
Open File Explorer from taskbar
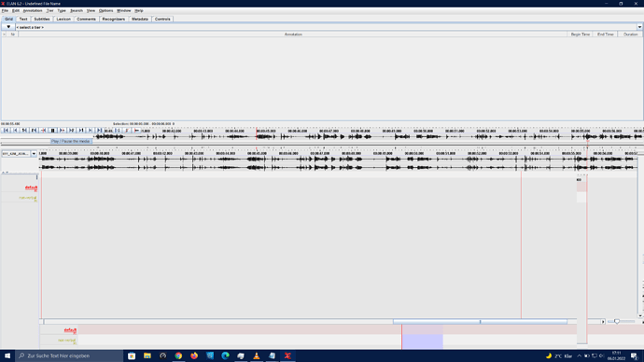147,355
